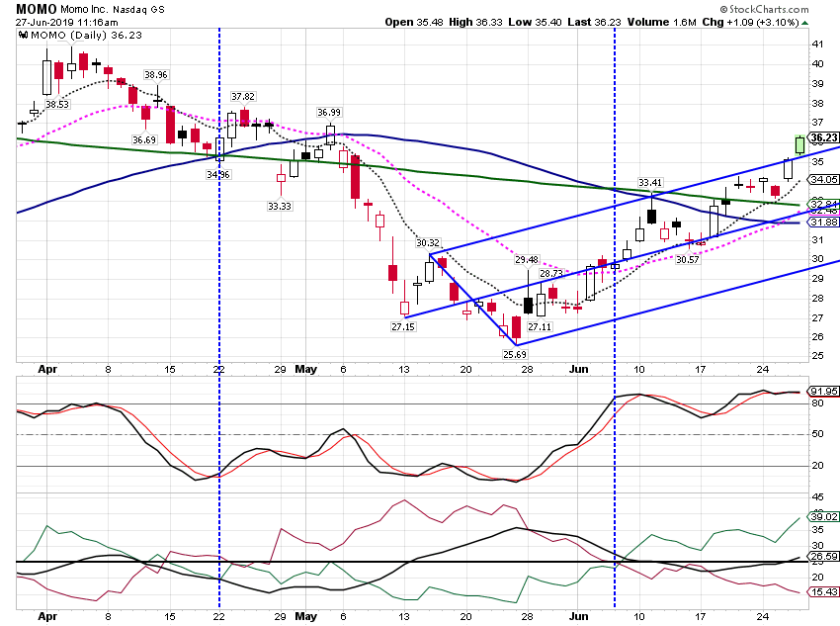Click the Nasdaq GS exchange label
Image resolution: width=840 pixels, height=626 pixels.
click(x=138, y=10)
